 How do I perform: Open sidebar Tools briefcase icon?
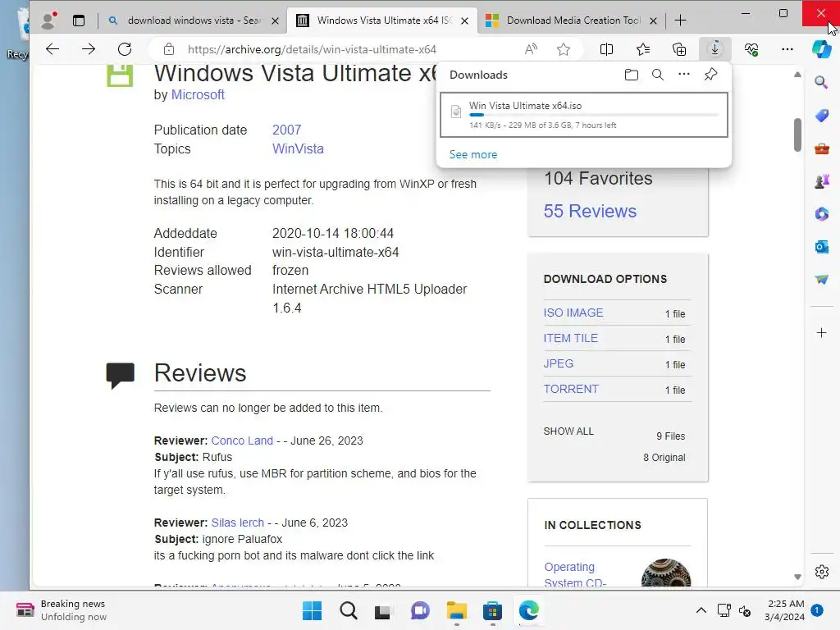click(x=821, y=148)
